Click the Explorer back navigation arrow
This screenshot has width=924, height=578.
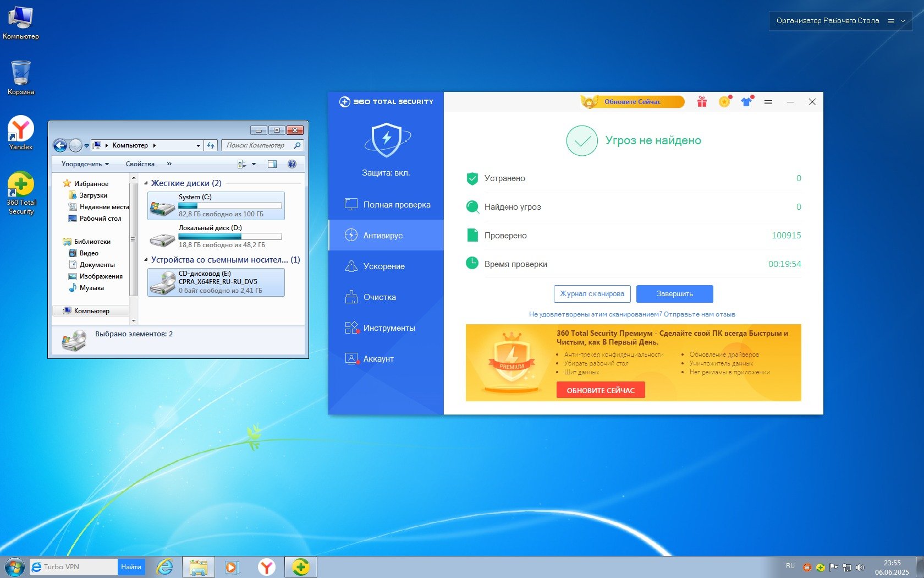click(x=60, y=145)
